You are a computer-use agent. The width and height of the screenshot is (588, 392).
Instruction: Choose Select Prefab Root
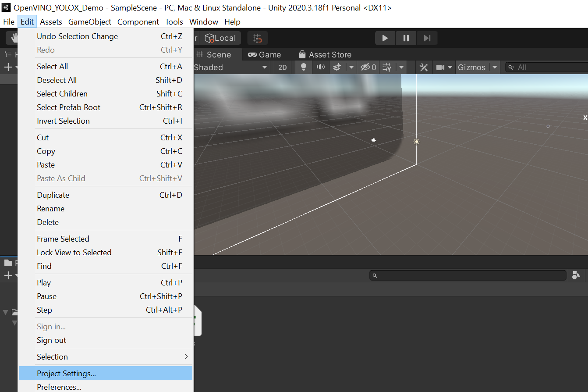(x=106, y=107)
